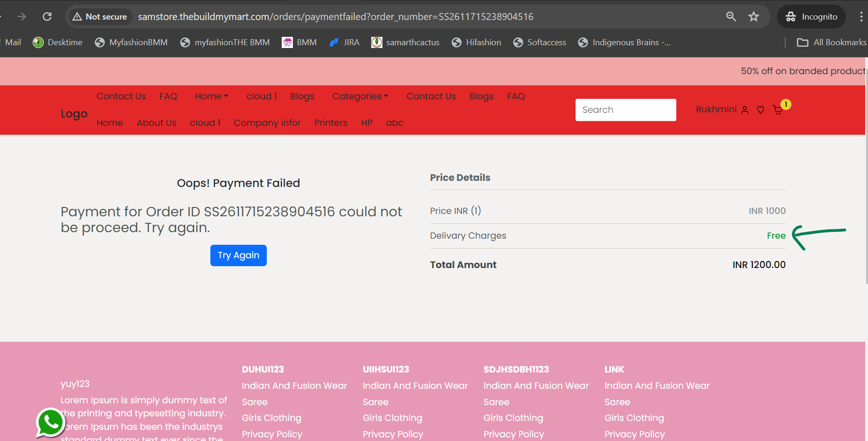This screenshot has height=441, width=868.
Task: Open the Not secure site info chip
Action: tap(100, 17)
